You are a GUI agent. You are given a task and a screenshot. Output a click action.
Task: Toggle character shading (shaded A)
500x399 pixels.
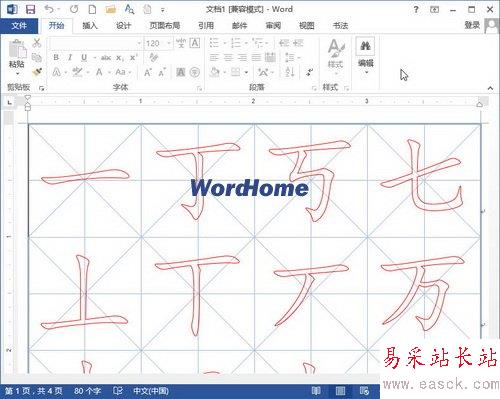coord(180,72)
